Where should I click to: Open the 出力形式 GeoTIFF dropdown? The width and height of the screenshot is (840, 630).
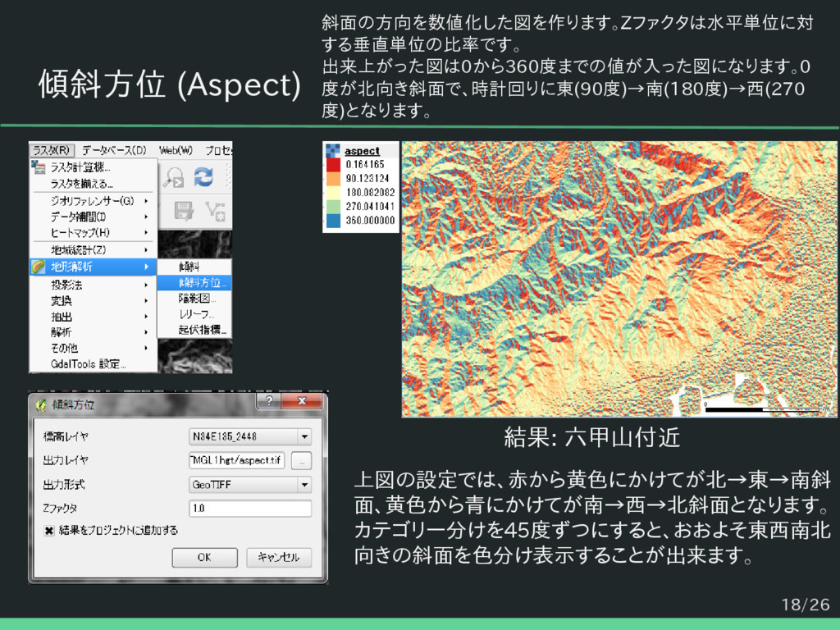[x=250, y=485]
